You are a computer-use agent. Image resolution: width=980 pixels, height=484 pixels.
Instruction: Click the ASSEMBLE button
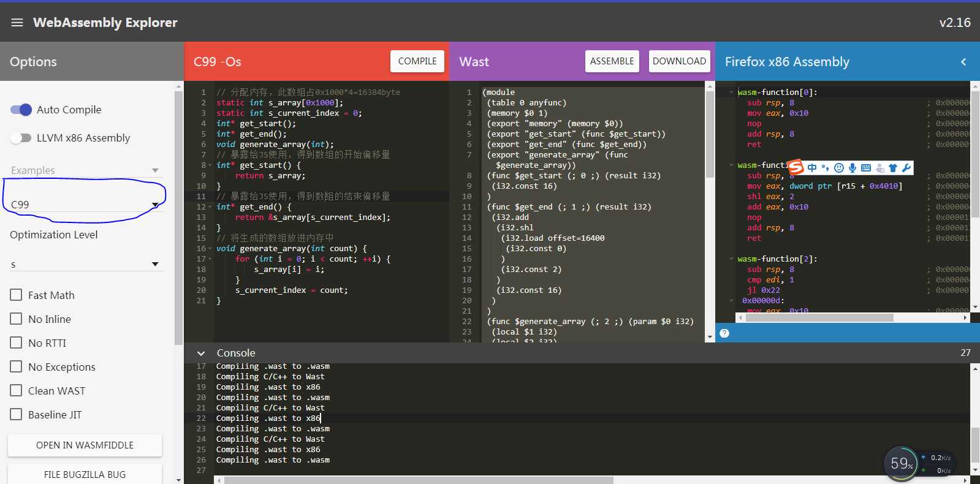612,61
